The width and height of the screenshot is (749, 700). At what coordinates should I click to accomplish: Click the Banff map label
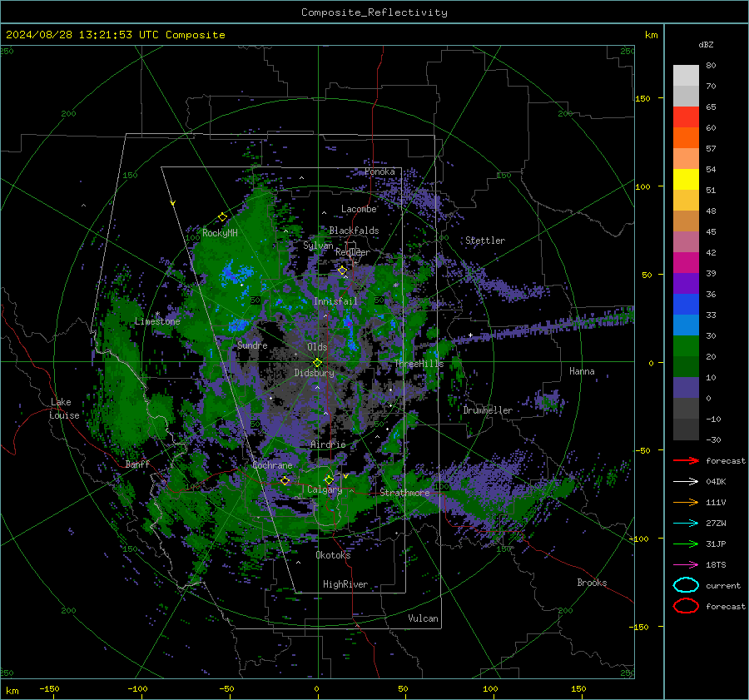click(x=137, y=464)
